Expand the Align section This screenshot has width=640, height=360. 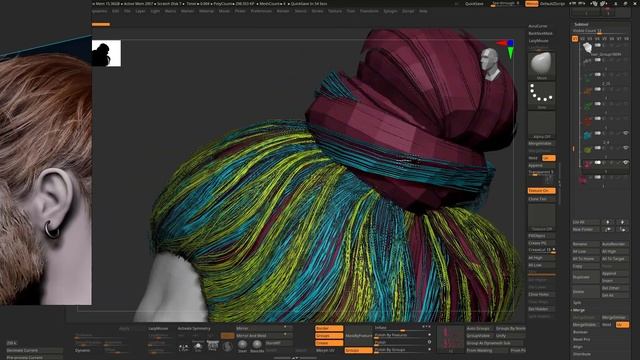click(578, 347)
